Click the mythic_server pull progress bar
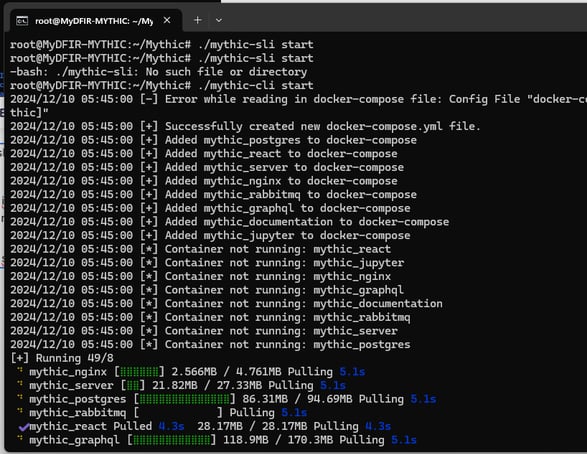This screenshot has height=454, width=587. (x=133, y=386)
